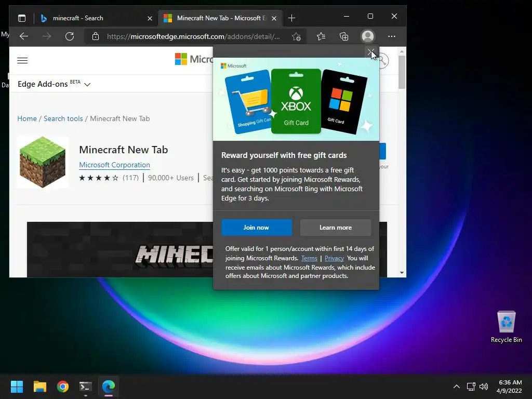View site information lock icon
Screen dimensions: 532x399
click(x=96, y=36)
